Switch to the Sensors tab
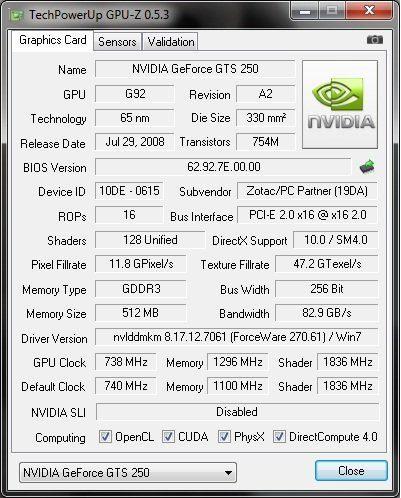 [x=117, y=42]
